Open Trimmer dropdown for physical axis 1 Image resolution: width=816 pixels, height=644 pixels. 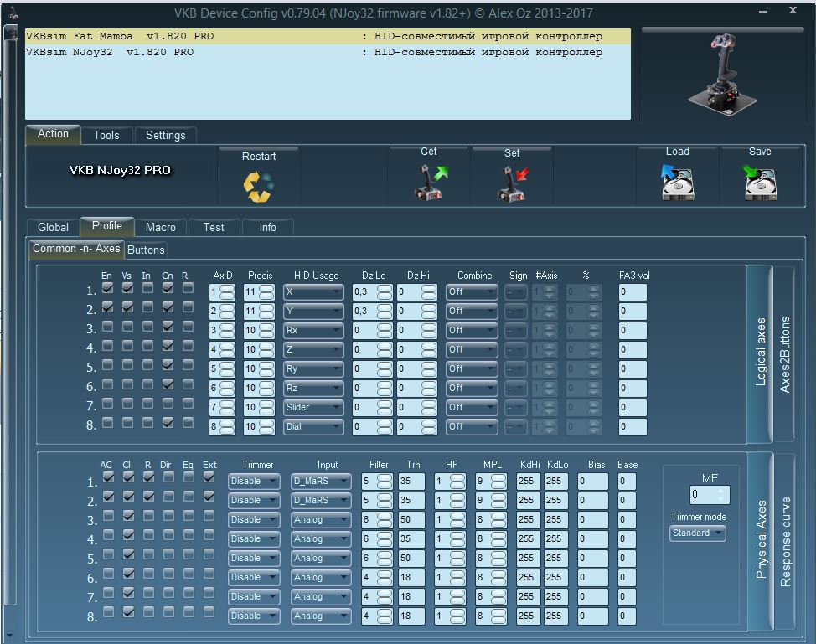254,482
